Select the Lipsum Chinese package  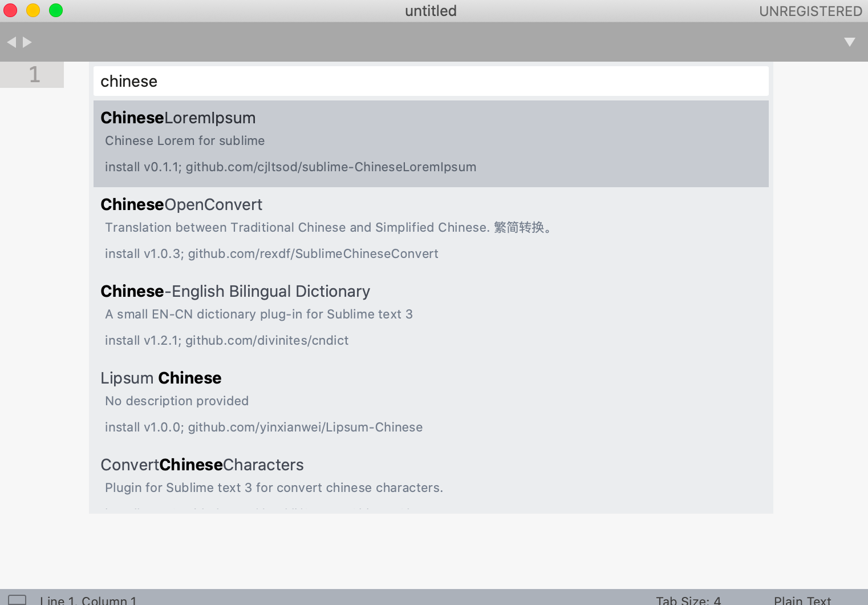431,404
